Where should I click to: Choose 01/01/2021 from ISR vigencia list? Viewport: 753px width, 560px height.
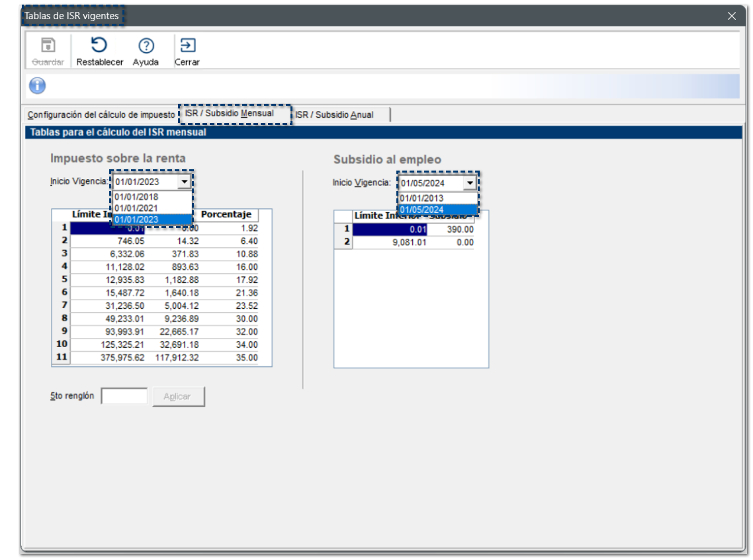click(x=136, y=208)
